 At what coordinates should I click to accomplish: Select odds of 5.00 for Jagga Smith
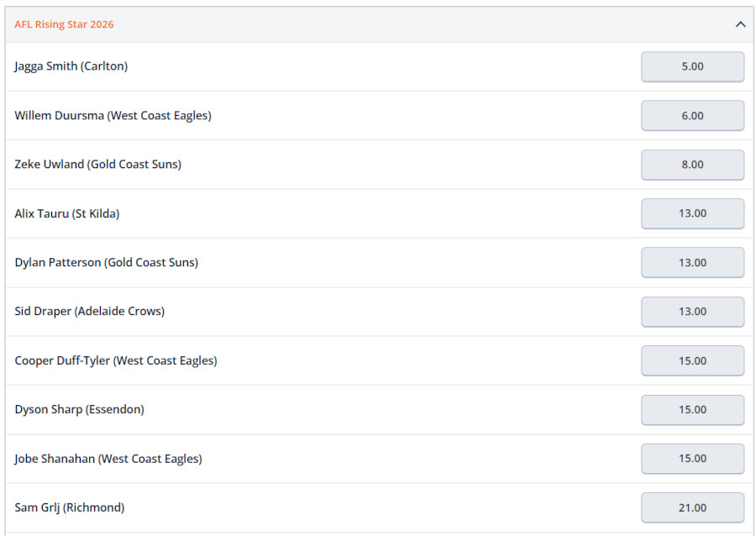click(692, 66)
